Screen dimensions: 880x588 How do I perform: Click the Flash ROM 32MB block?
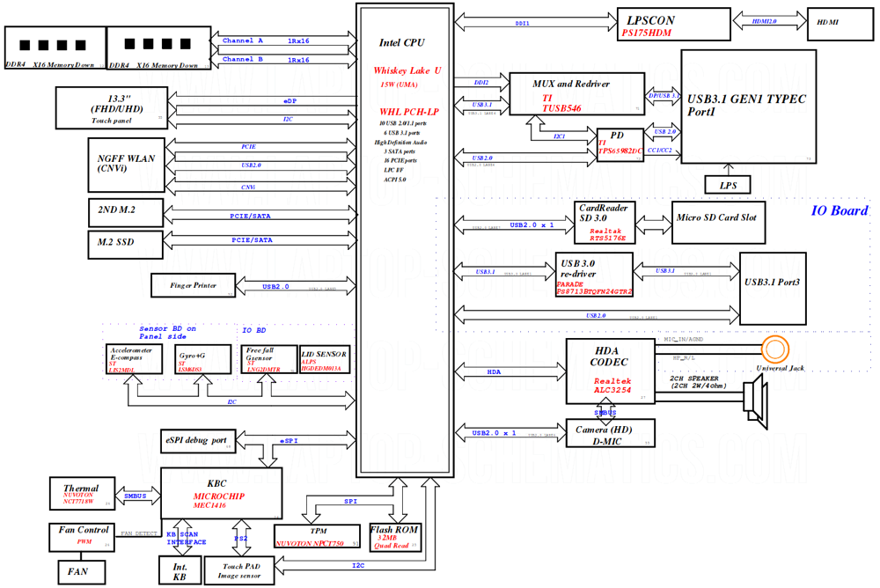coord(395,538)
